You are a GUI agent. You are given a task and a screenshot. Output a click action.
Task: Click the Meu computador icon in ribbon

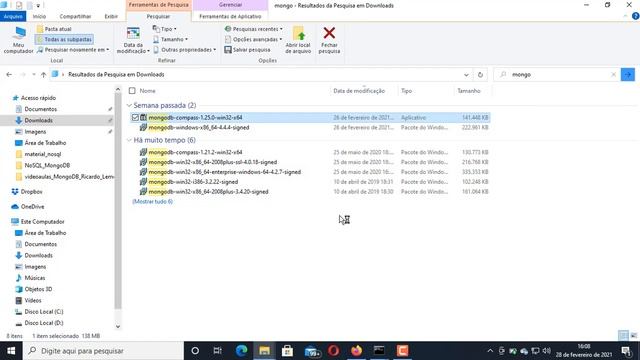click(x=18, y=40)
